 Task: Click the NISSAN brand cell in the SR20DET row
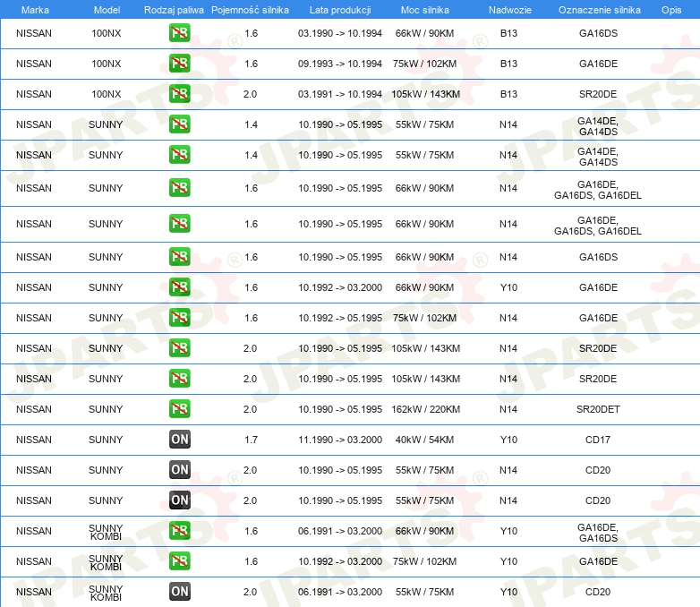(34, 409)
